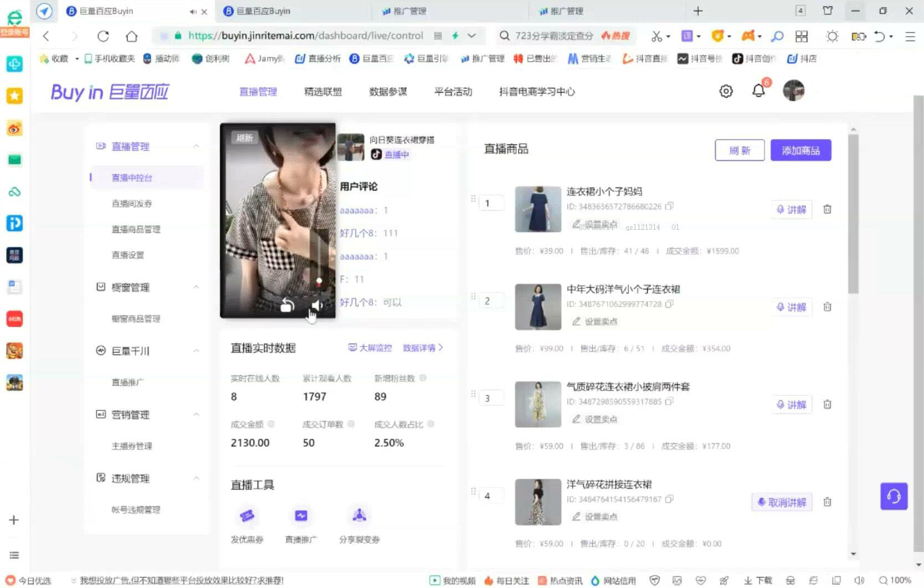The image size is (924, 588).
Task: Click the info icon next to 新增粉丝数
Action: pyautogui.click(x=423, y=378)
